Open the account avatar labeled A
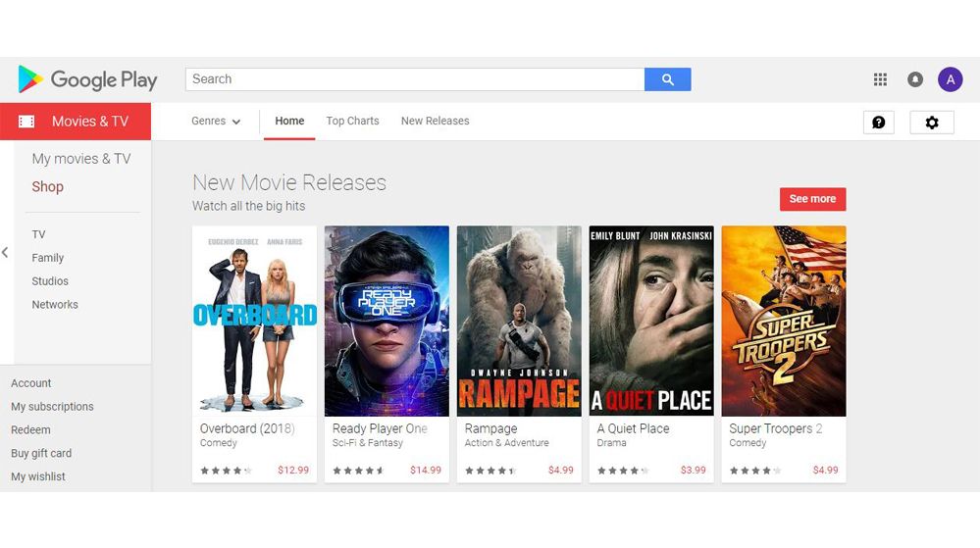The height and width of the screenshot is (548, 980). pos(950,79)
